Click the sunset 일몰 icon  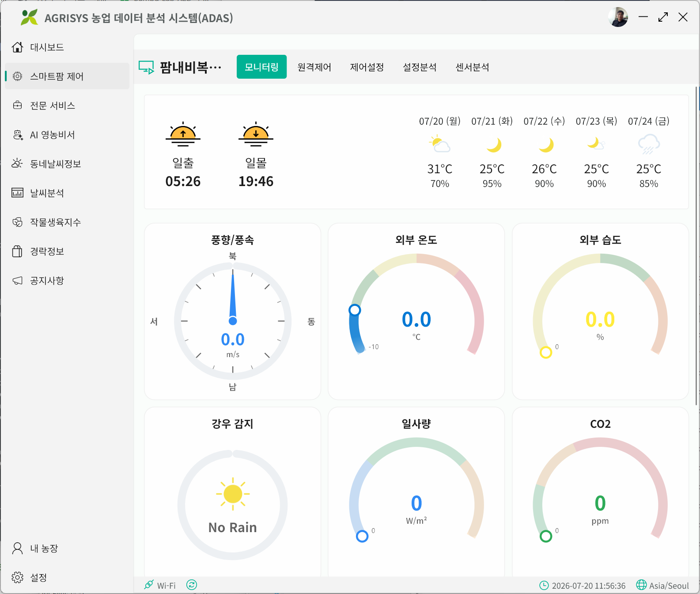[x=256, y=134]
